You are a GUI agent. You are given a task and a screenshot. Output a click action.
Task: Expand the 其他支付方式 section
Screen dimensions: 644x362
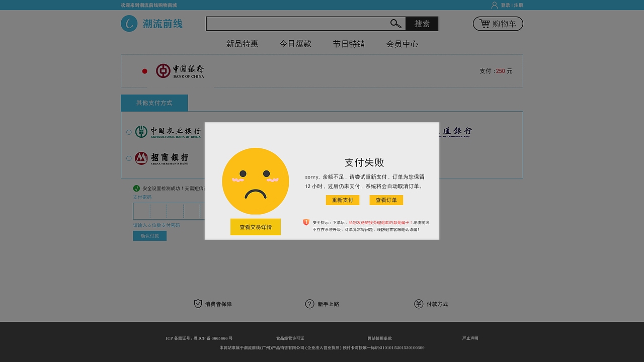(154, 103)
